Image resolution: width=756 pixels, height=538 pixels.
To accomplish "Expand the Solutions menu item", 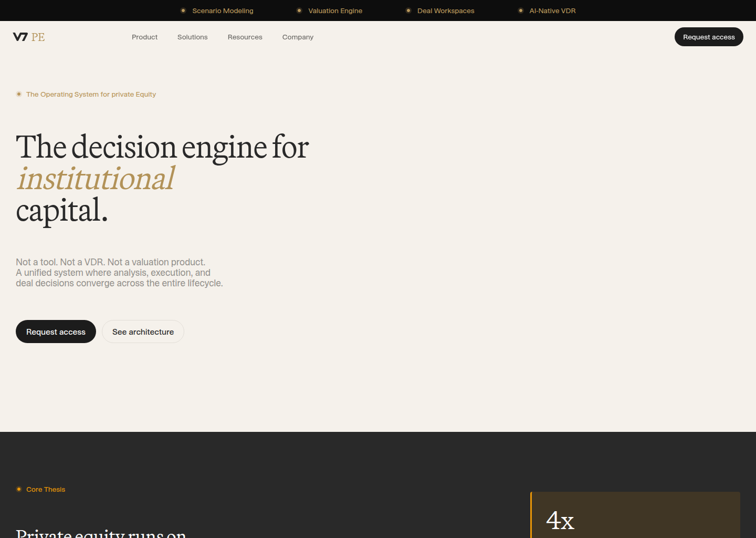I will (192, 37).
